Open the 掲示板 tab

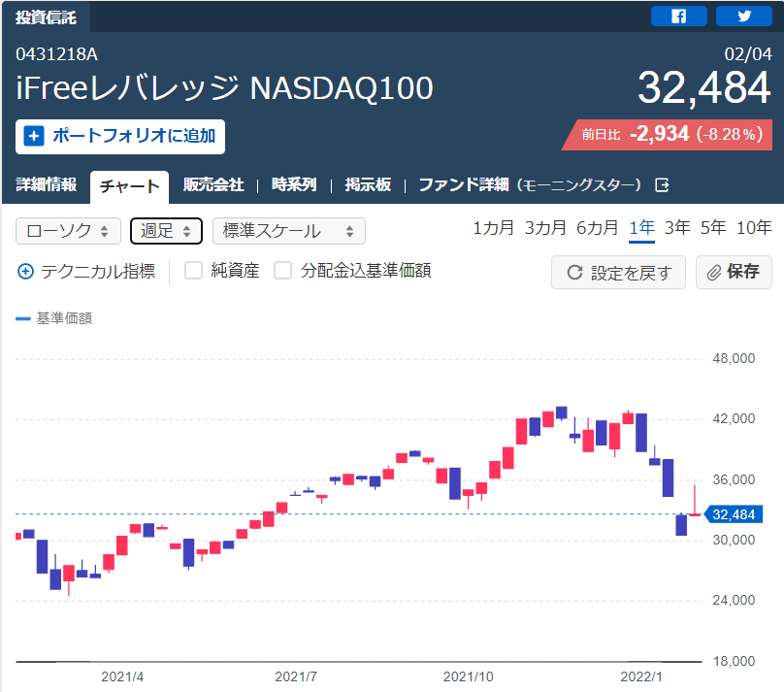[x=368, y=184]
